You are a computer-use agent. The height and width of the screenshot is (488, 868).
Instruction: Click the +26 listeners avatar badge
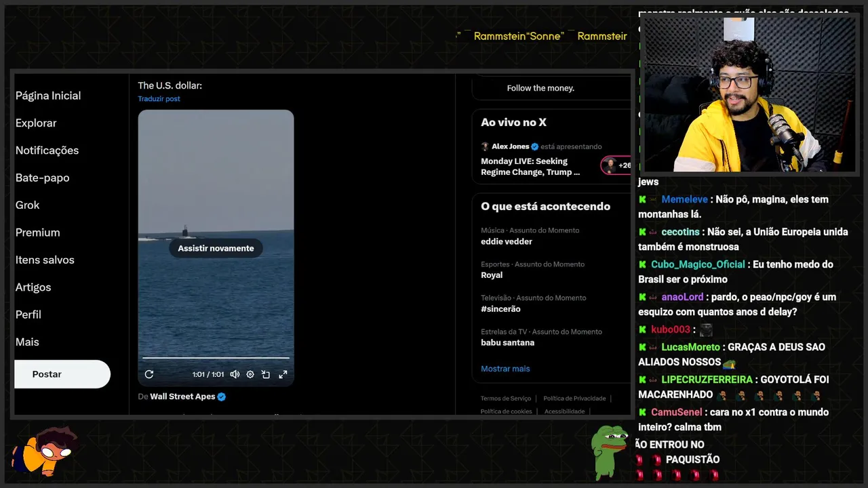tap(616, 165)
